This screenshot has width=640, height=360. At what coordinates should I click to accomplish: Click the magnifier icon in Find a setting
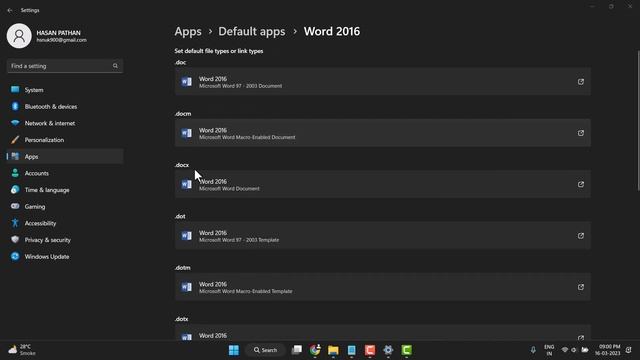point(116,66)
